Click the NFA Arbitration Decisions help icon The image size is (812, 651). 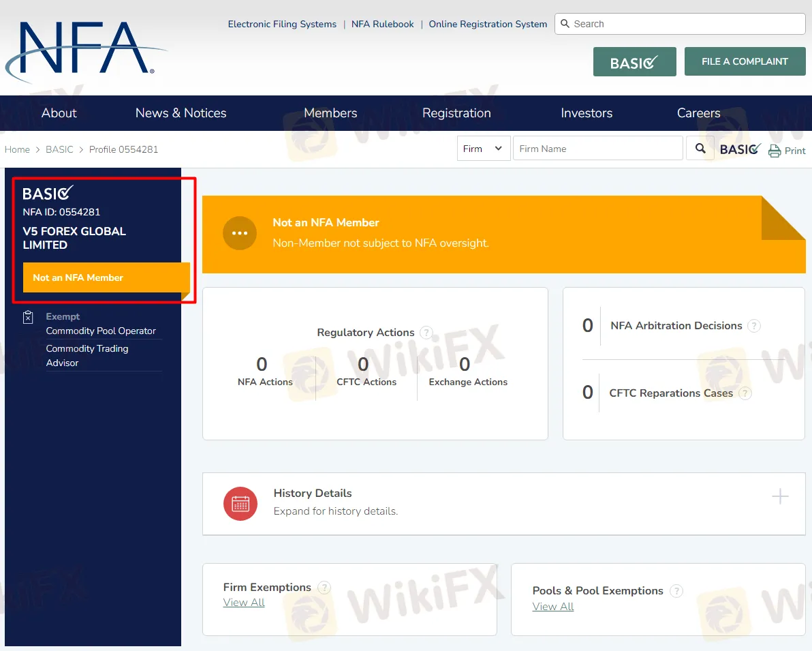754,326
